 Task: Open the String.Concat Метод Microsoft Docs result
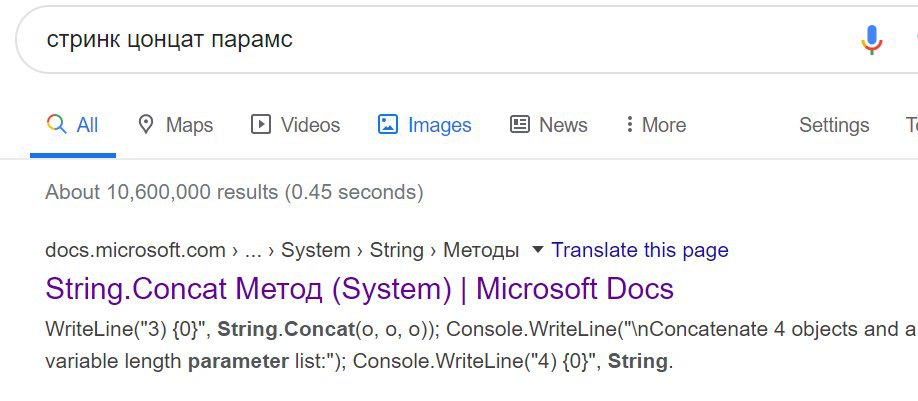click(359, 289)
